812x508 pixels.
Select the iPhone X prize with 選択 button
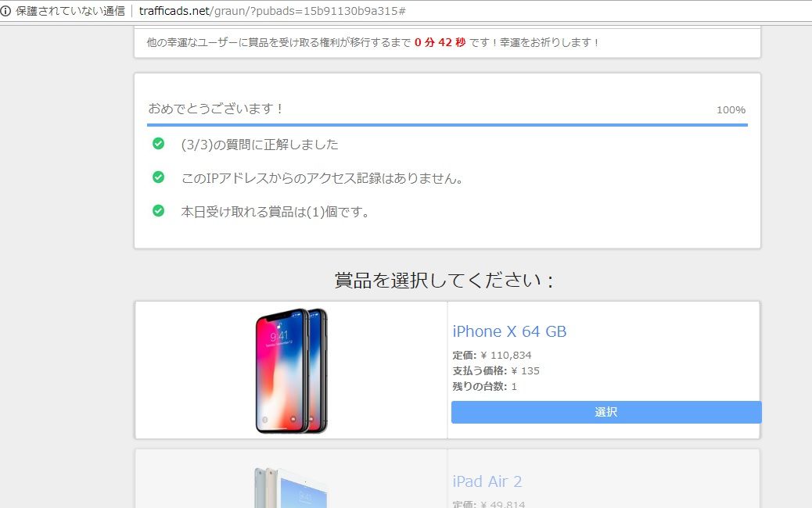pyautogui.click(x=606, y=412)
